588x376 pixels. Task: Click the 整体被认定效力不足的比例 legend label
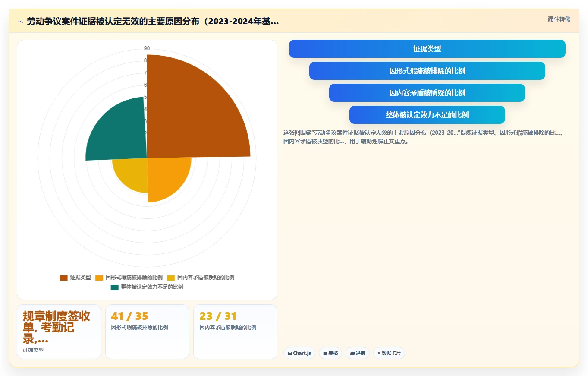pyautogui.click(x=152, y=287)
